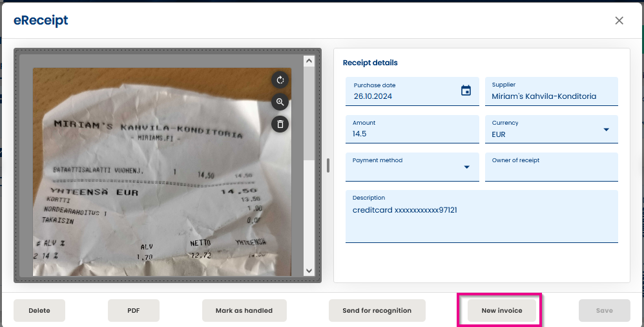Edit the Amount field
The height and width of the screenshot is (327, 644).
point(412,129)
